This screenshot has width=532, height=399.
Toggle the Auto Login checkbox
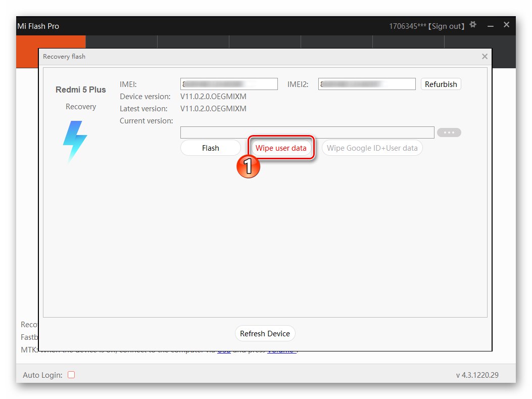(71, 375)
